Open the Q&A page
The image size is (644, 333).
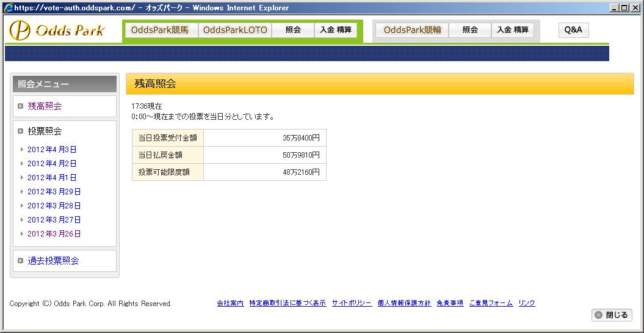(574, 30)
